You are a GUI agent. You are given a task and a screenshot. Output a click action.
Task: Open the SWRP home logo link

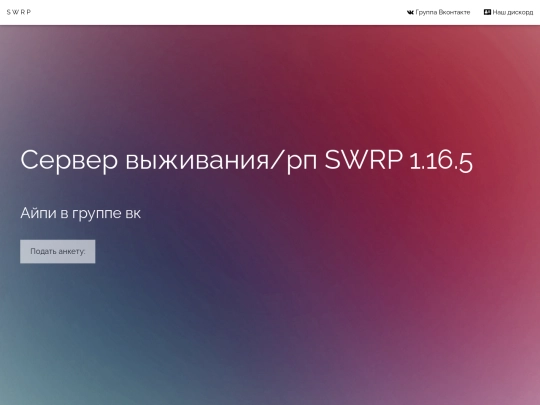click(x=19, y=12)
